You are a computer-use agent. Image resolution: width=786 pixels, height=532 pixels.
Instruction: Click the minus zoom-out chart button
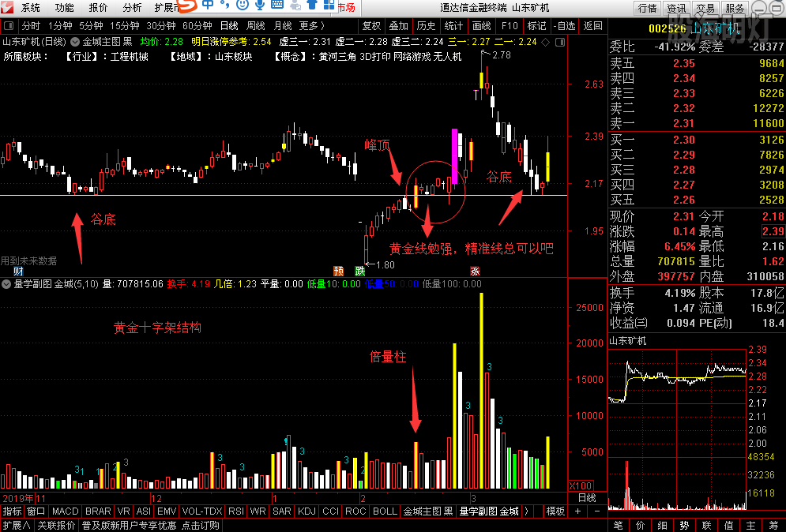[597, 511]
